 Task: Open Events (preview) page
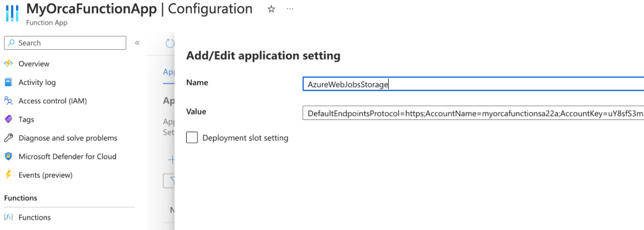46,175
